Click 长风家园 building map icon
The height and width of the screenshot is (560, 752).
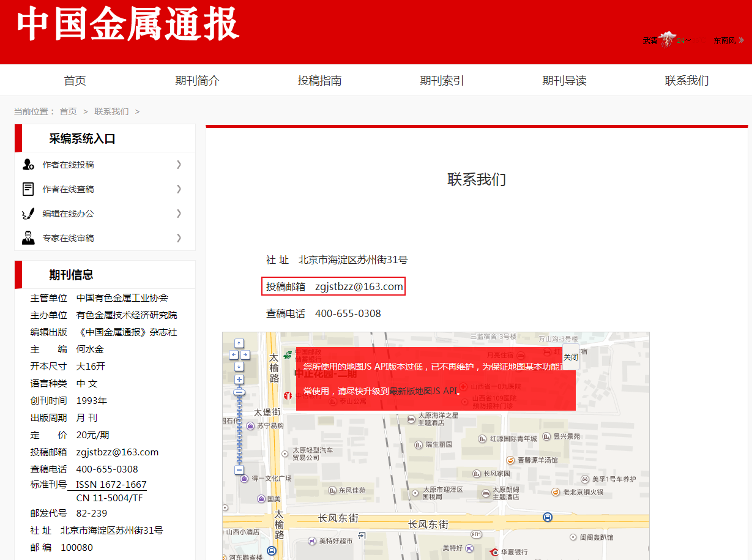click(x=477, y=474)
